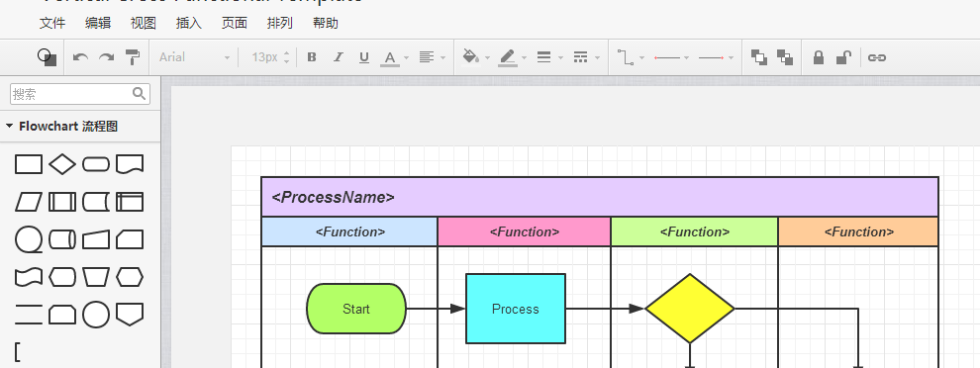The width and height of the screenshot is (980, 368).
Task: Open the connector type dropdown
Action: (x=631, y=57)
